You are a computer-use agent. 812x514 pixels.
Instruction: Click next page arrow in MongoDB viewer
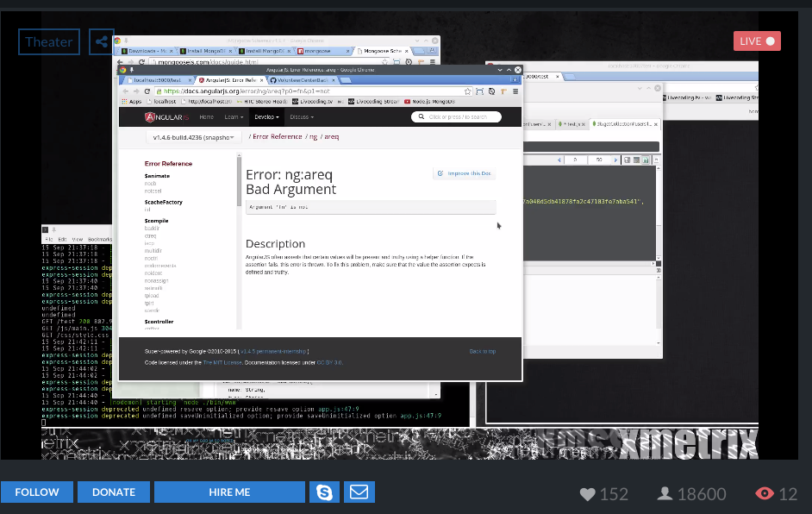click(x=615, y=160)
